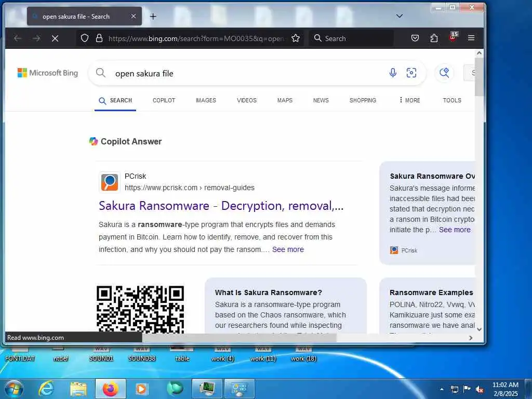
Task: Select the ntdef desktop file
Action: [60, 354]
